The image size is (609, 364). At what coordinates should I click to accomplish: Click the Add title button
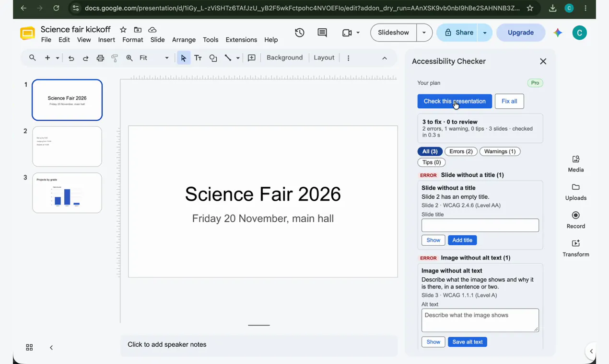point(462,240)
